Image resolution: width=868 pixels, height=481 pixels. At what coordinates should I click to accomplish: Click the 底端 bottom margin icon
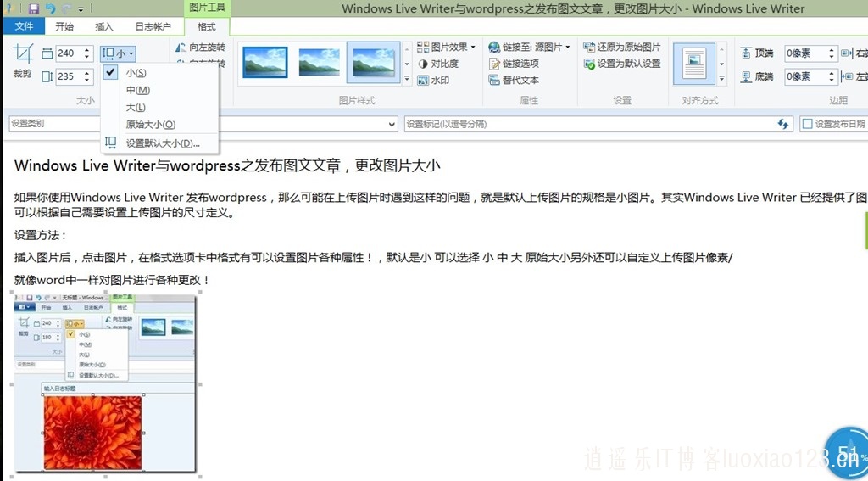click(x=746, y=76)
